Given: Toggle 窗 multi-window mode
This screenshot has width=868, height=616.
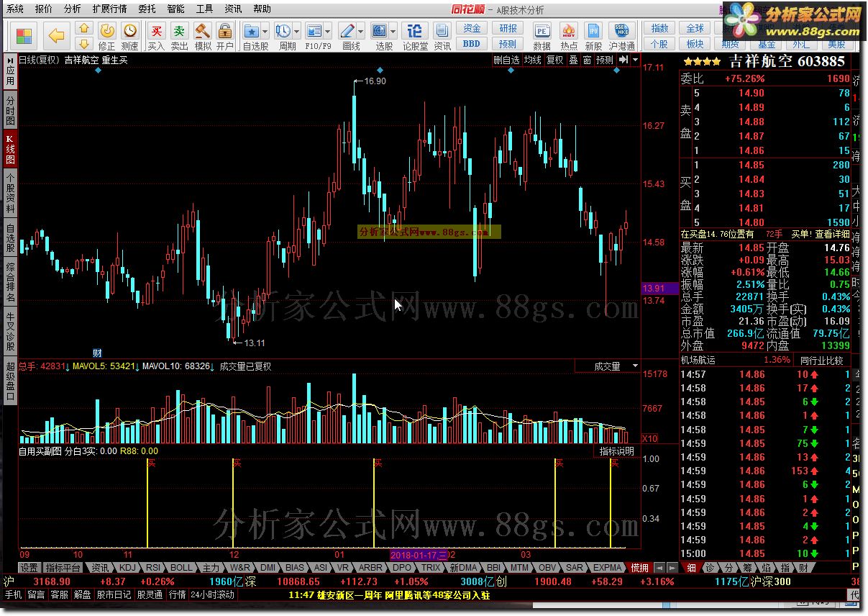Looking at the screenshot, I should click(x=588, y=60).
